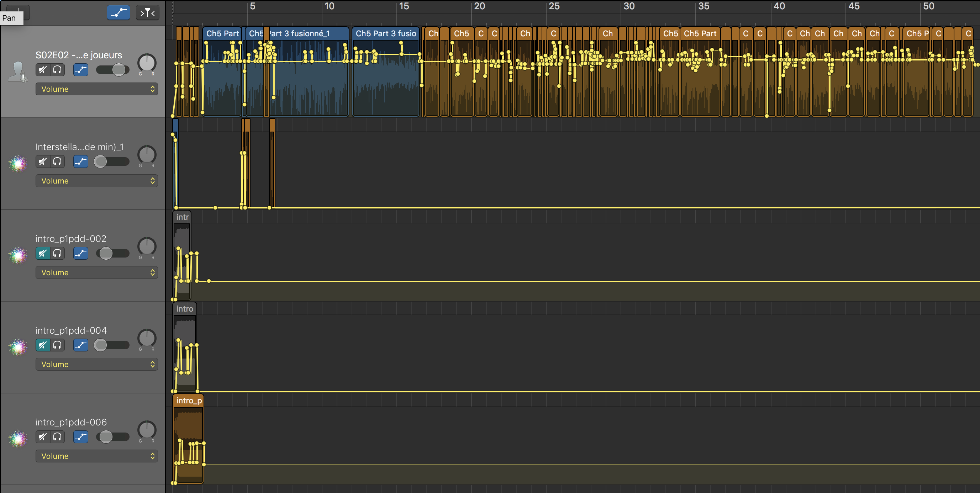
Task: Unmute the intro_p1pdd-002 track
Action: click(x=43, y=253)
